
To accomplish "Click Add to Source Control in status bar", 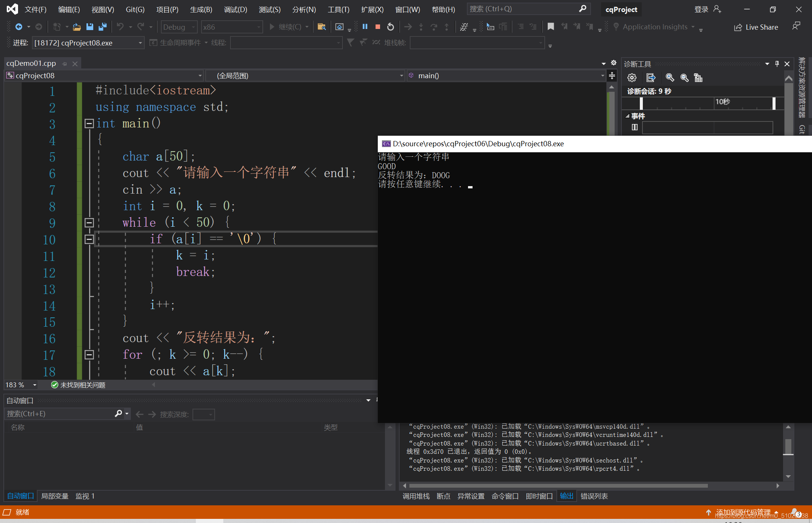I will pyautogui.click(x=743, y=512).
